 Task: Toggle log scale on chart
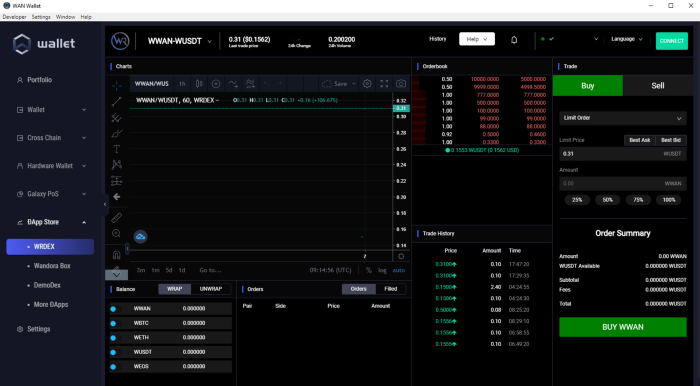(382, 270)
